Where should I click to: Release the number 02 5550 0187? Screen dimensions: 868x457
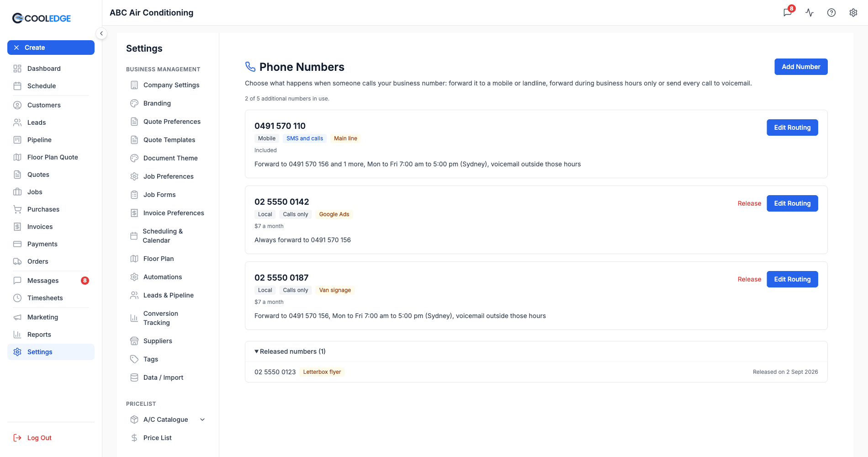(749, 279)
